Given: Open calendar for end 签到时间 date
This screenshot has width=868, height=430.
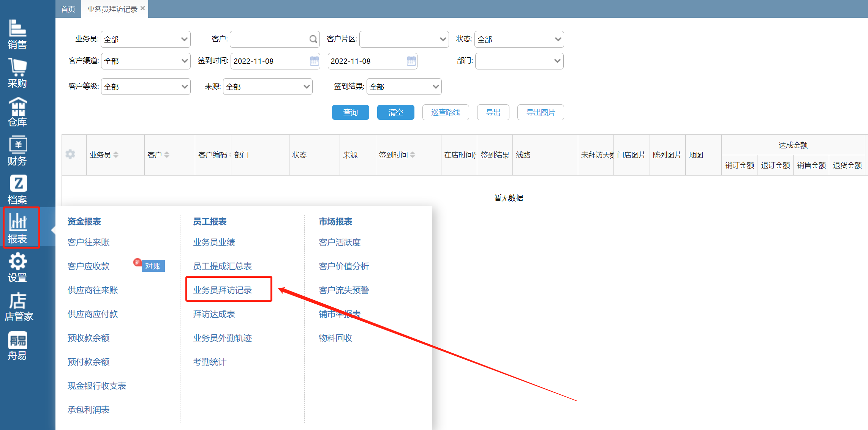Looking at the screenshot, I should 411,61.
